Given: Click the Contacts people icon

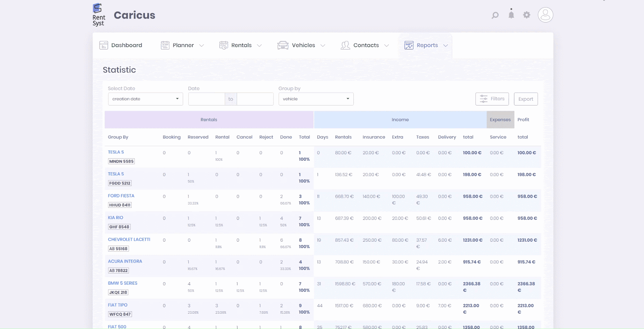Looking at the screenshot, I should tap(345, 46).
